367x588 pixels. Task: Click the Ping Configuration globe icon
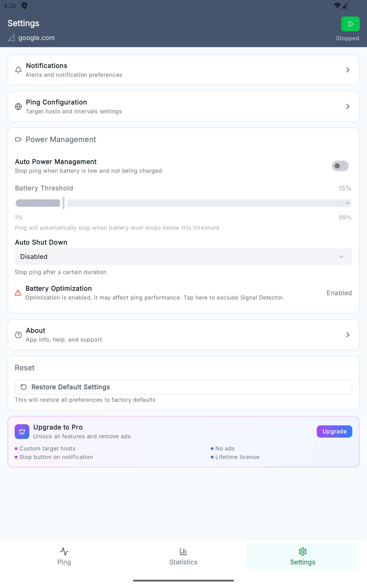click(18, 106)
